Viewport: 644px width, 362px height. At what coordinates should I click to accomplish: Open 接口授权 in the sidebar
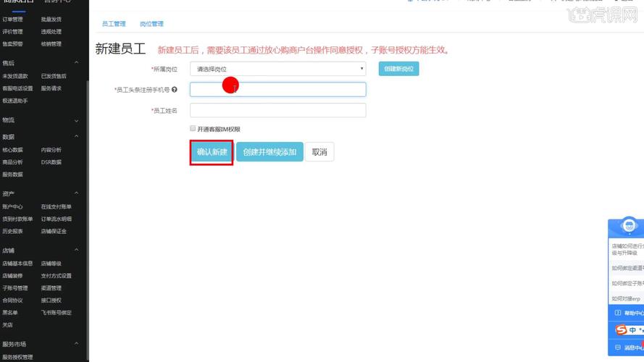click(x=51, y=300)
